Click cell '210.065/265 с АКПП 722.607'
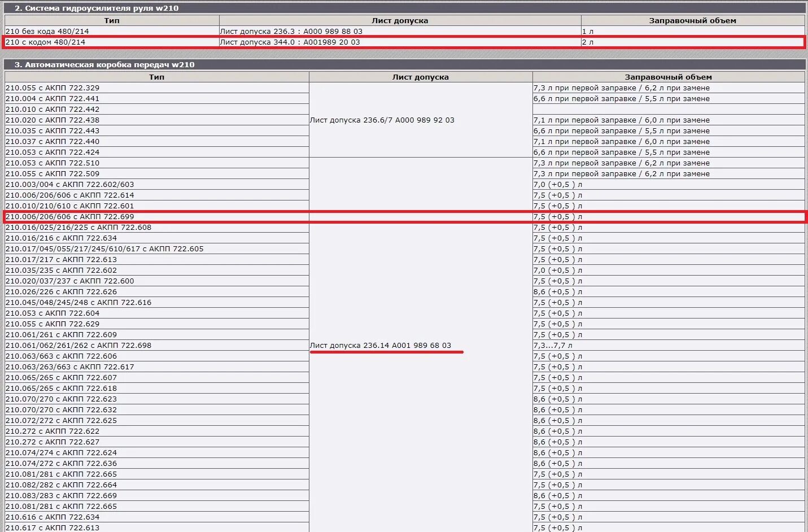This screenshot has width=808, height=532. point(157,377)
